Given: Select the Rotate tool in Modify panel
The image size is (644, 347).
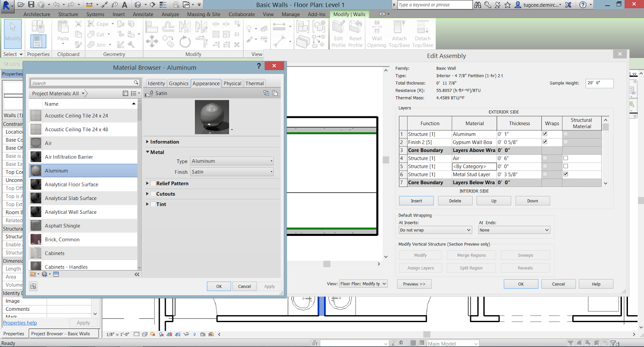Looking at the screenshot, I should pyautogui.click(x=185, y=41).
